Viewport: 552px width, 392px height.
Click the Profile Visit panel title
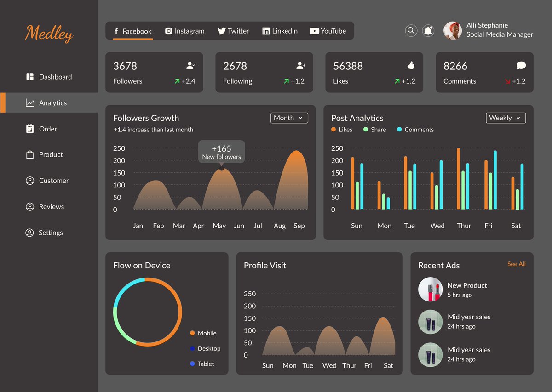(265, 265)
